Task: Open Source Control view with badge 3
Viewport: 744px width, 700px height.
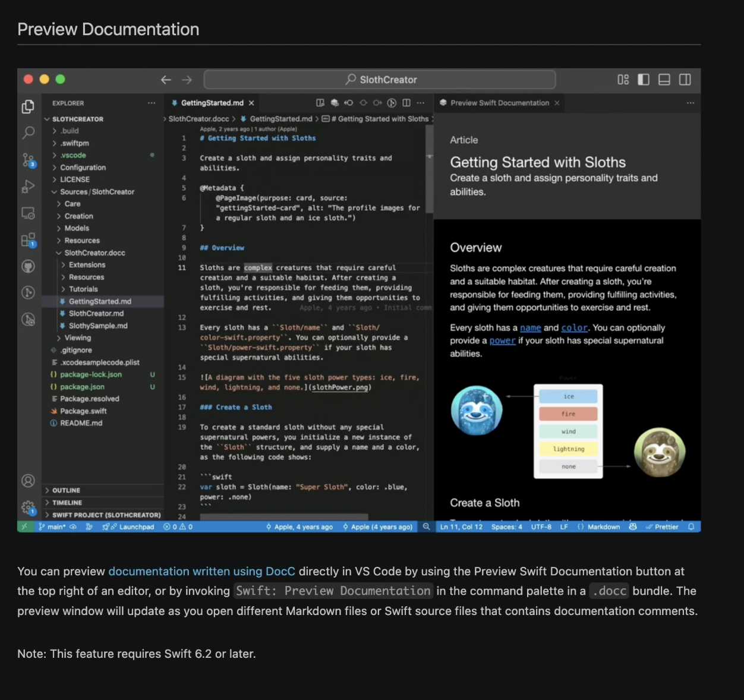Action: pos(28,160)
